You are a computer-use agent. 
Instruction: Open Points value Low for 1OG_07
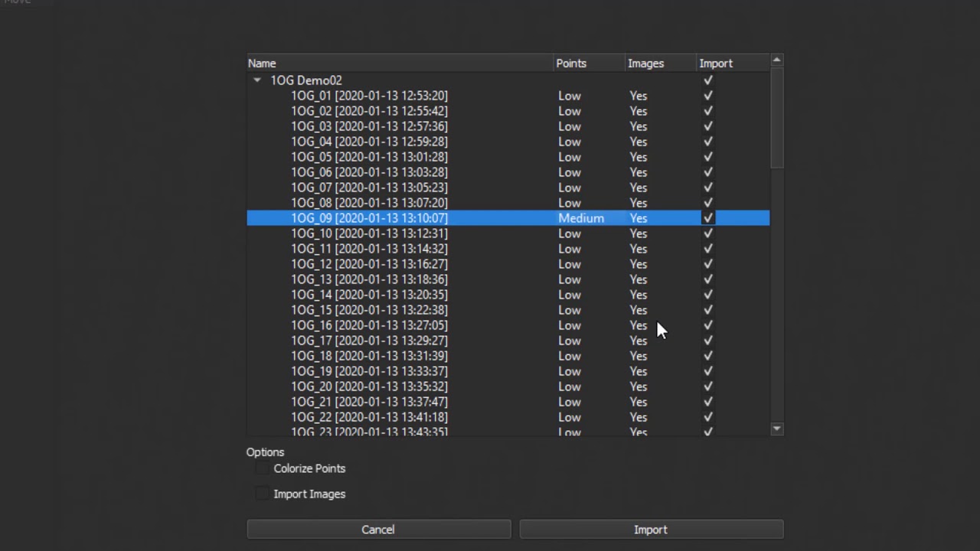[570, 187]
